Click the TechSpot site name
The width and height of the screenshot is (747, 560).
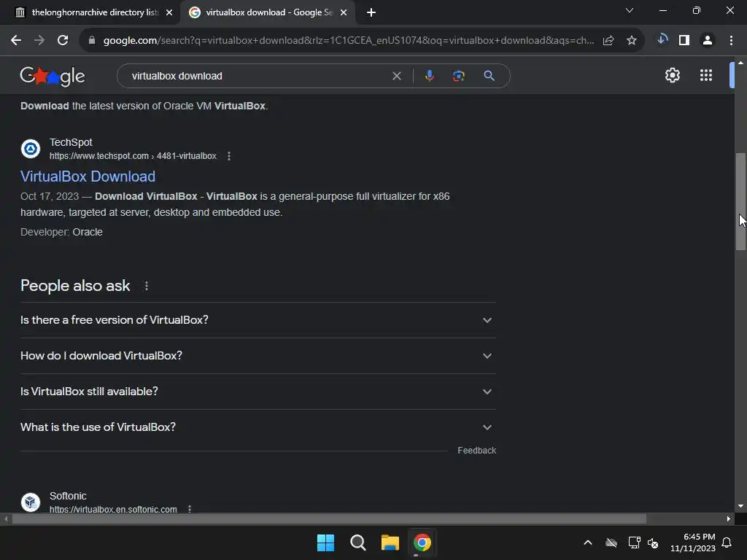[71, 142]
